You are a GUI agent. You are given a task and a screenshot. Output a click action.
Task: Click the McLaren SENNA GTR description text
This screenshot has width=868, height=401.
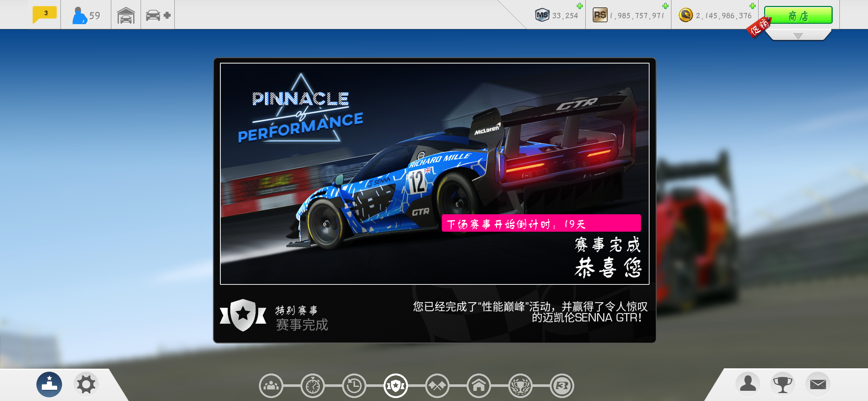[530, 312]
